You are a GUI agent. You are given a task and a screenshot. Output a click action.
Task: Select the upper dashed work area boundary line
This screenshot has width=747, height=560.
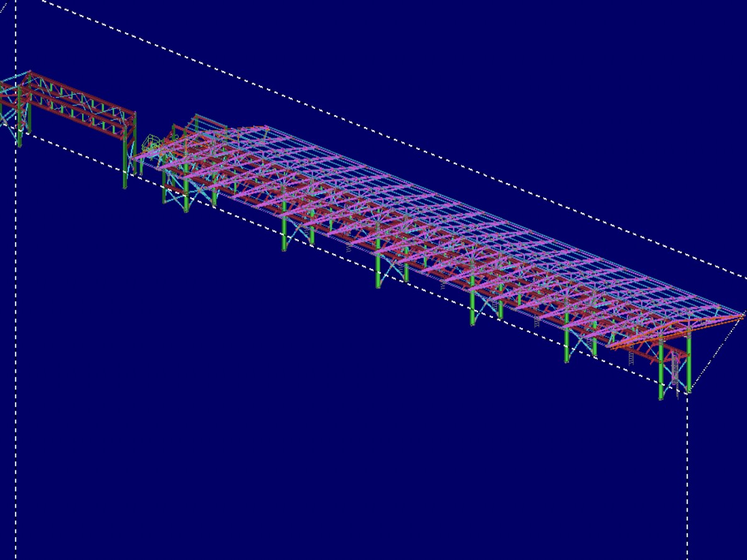click(x=374, y=126)
